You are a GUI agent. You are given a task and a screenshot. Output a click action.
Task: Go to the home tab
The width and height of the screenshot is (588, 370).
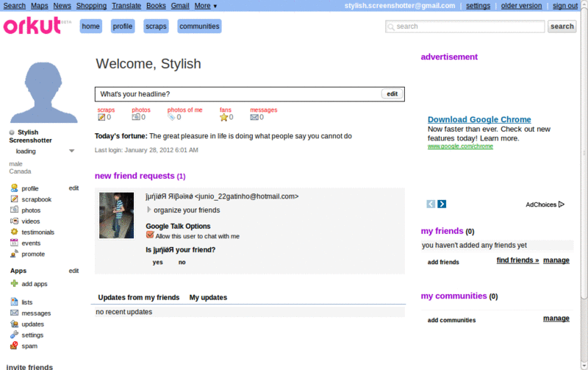pos(90,26)
